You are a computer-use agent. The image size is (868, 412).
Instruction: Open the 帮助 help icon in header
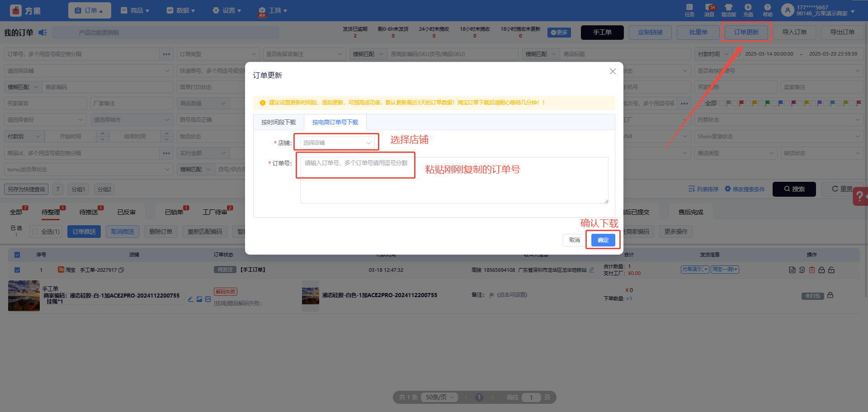pyautogui.click(x=768, y=10)
